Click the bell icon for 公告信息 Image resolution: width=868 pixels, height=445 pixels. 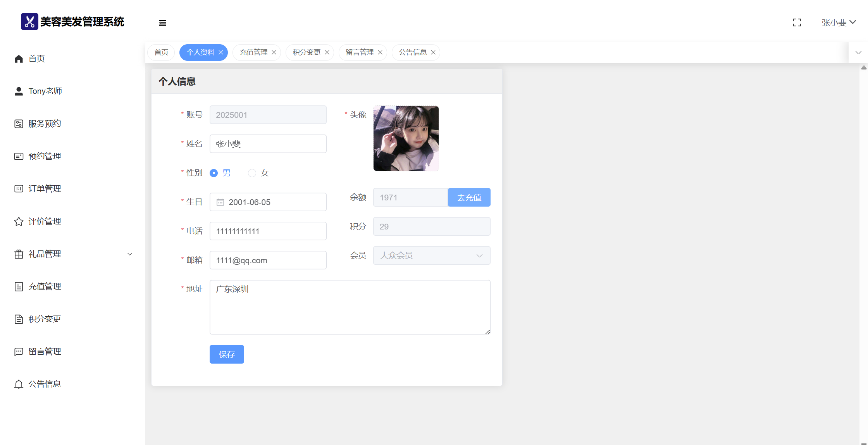pyautogui.click(x=19, y=384)
